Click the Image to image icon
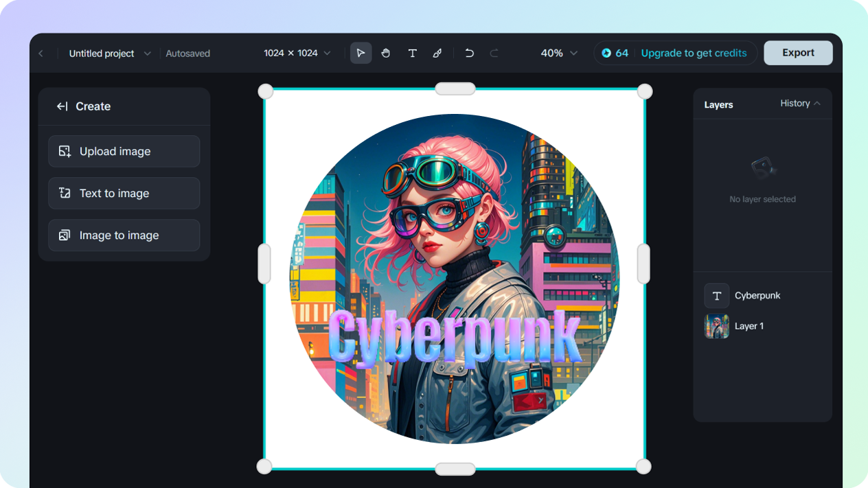Image resolution: width=868 pixels, height=488 pixels. tap(65, 235)
